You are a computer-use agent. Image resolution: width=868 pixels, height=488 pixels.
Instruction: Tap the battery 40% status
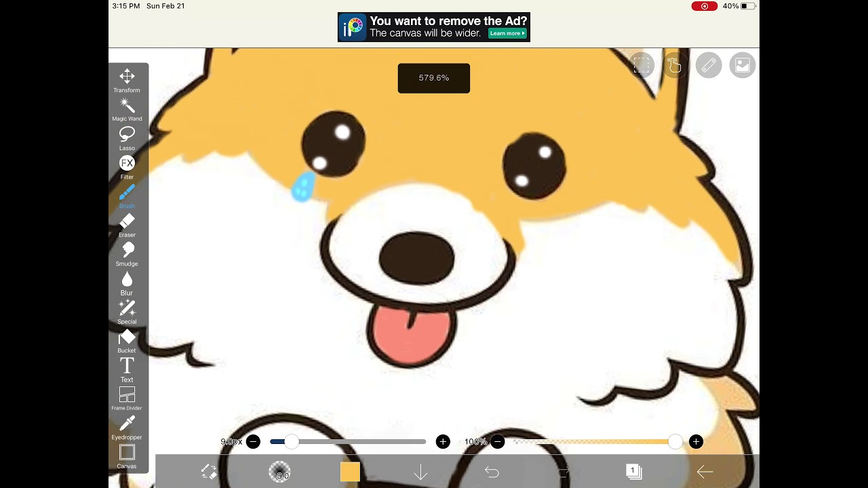point(739,6)
